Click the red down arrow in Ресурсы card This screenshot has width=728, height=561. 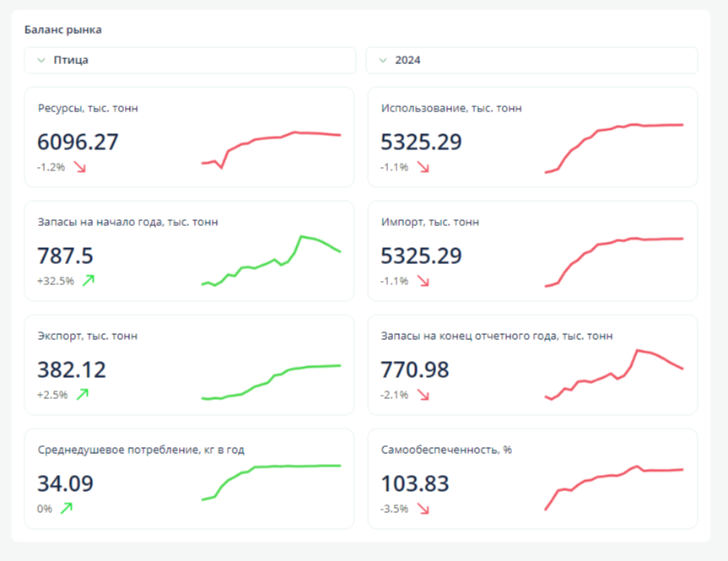pyautogui.click(x=80, y=167)
